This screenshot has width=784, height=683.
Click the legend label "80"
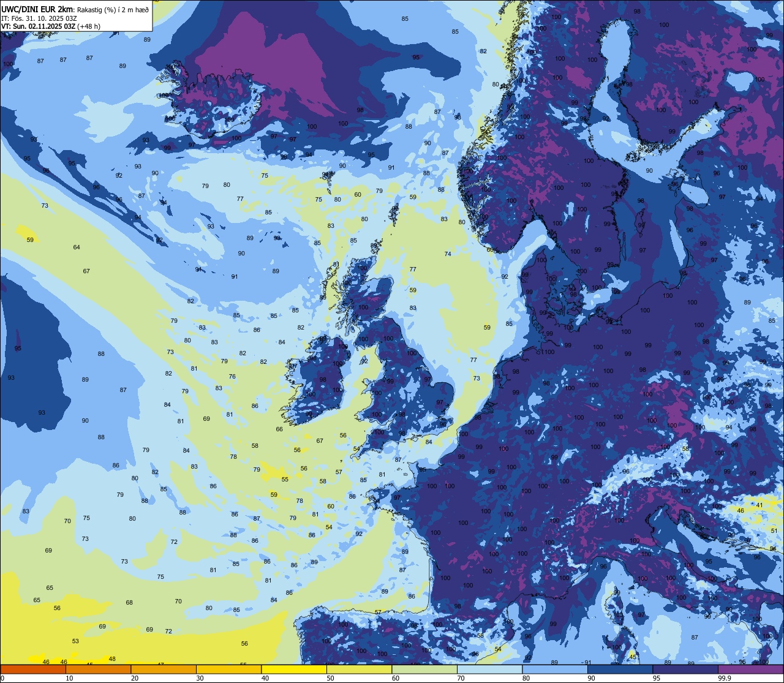point(526,678)
